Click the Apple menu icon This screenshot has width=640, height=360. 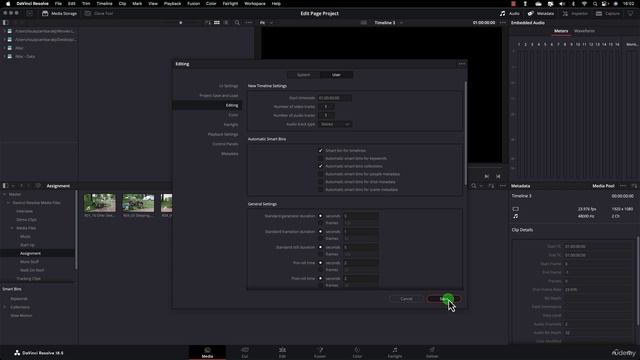(x=7, y=4)
